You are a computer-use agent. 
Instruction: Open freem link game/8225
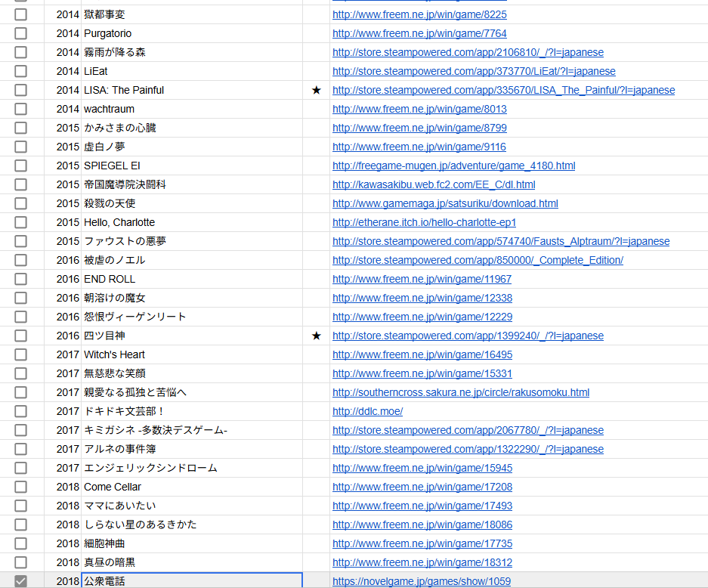[419, 14]
